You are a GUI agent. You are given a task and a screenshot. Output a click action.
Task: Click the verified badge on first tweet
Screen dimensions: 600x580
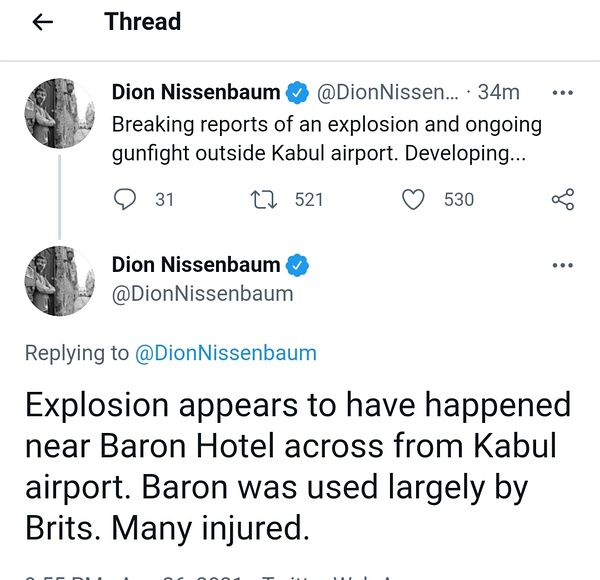tap(298, 93)
